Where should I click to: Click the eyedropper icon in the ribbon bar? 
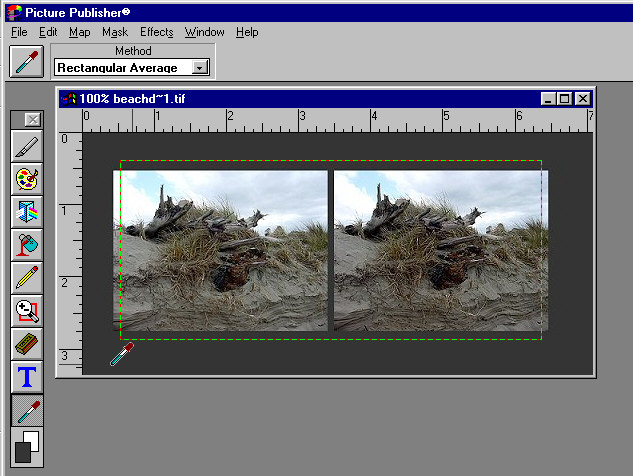[x=26, y=61]
